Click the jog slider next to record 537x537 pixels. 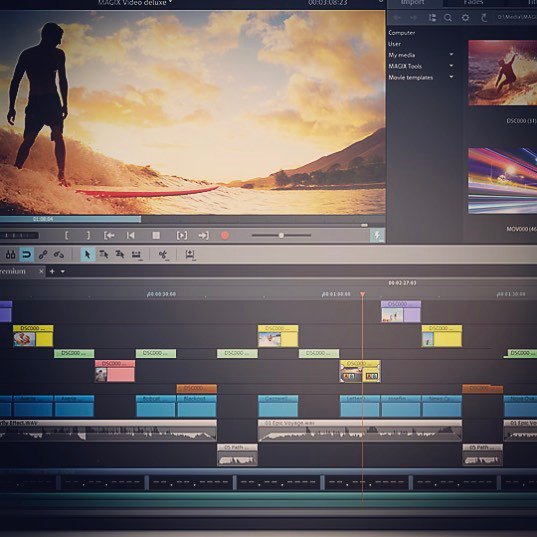coord(281,235)
